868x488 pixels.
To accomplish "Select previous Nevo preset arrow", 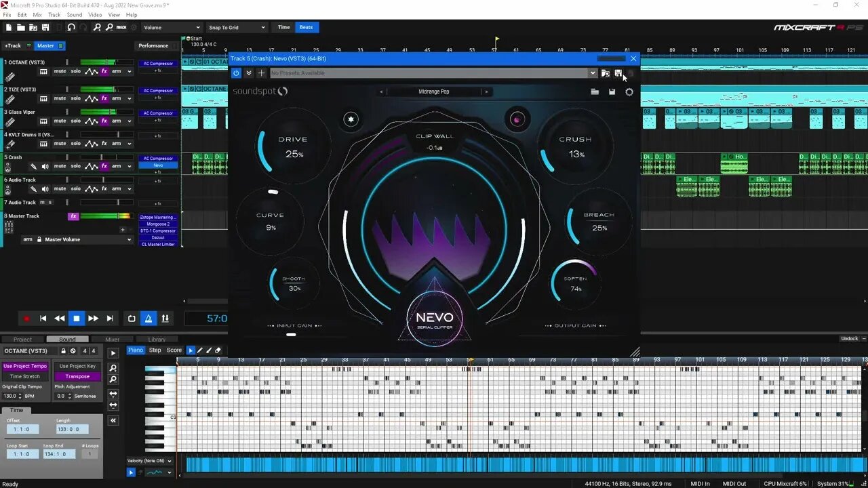I will 381,91.
